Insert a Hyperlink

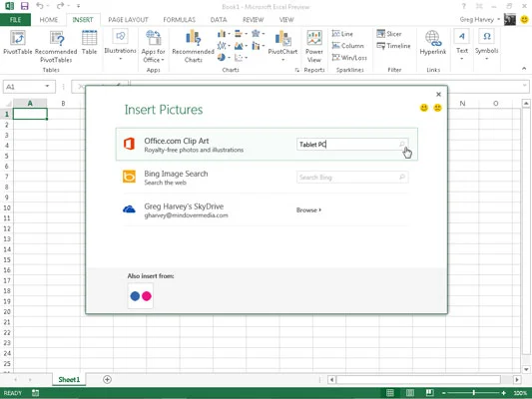point(432,42)
